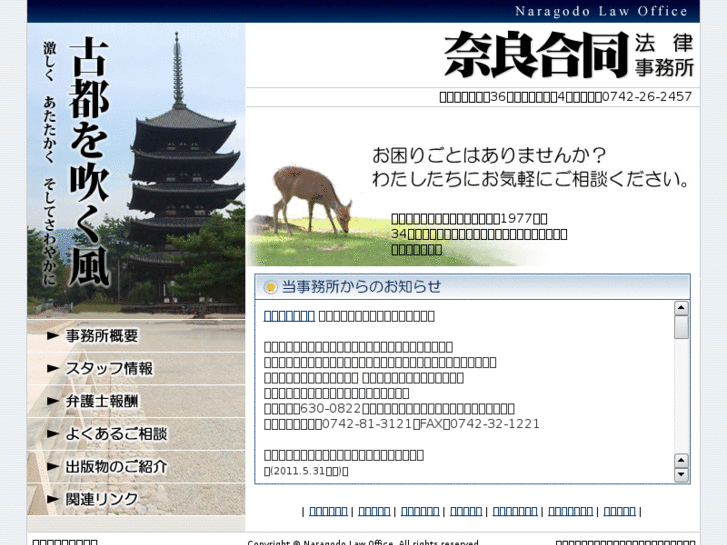727x545 pixels.
Task: Click the phone number 0742-26-2457
Action: 647,96
